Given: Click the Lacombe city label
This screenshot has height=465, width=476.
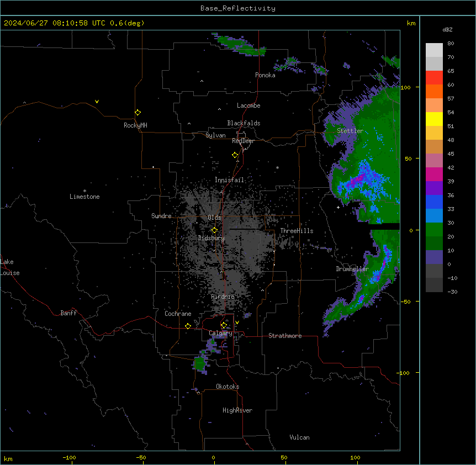Looking at the screenshot, I should [248, 105].
